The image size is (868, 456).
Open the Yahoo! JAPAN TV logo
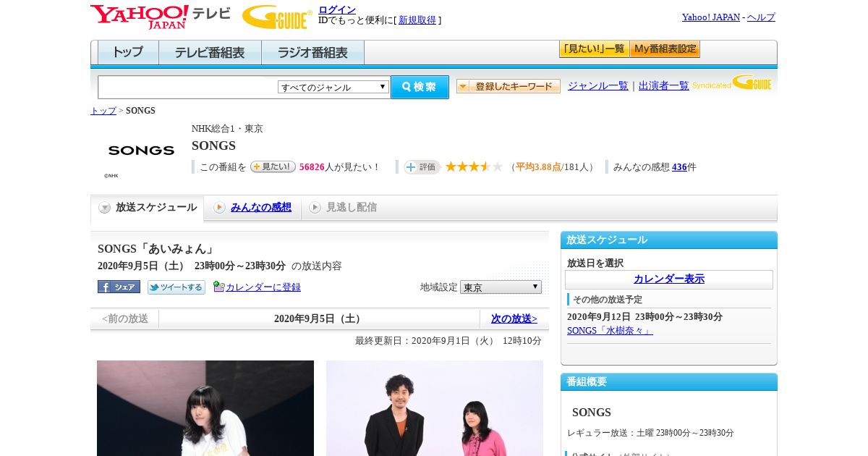(161, 17)
